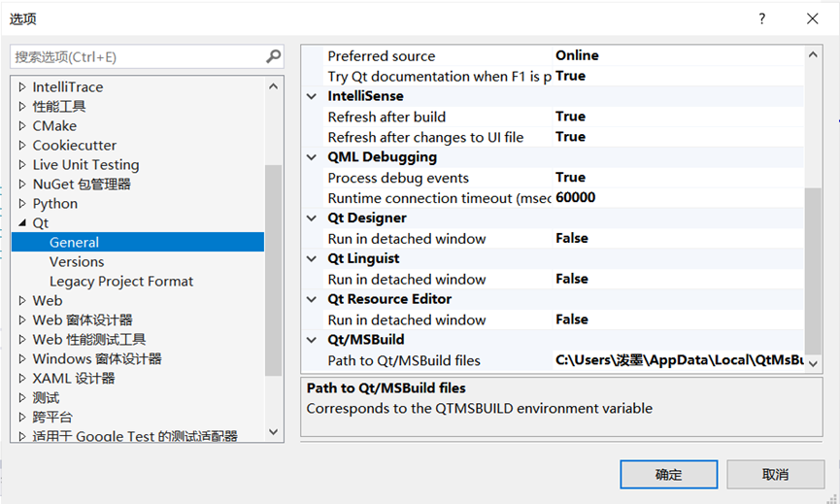
Task: Collapse the QML Debugging property group
Action: tap(312, 157)
